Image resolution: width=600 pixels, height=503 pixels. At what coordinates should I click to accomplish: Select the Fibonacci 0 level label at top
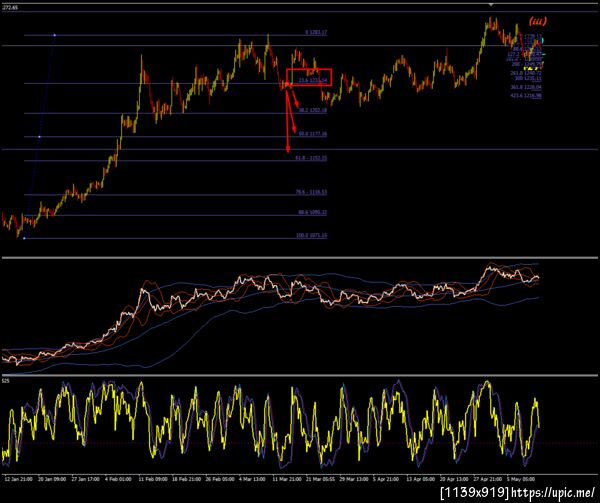click(x=316, y=33)
